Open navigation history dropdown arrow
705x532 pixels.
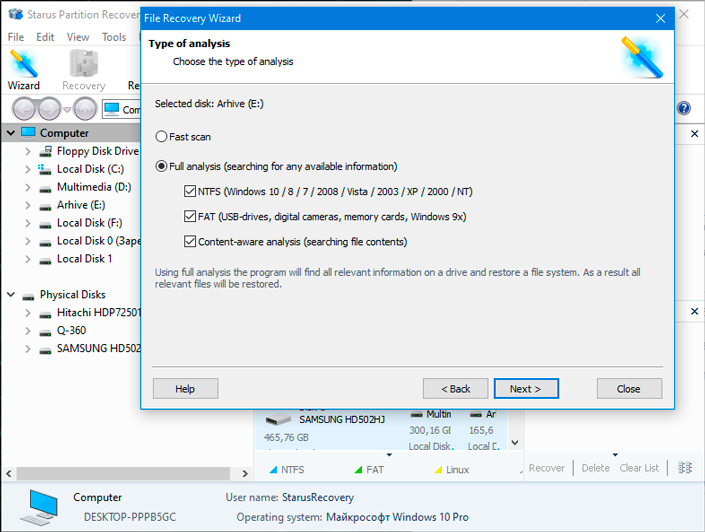[x=67, y=109]
